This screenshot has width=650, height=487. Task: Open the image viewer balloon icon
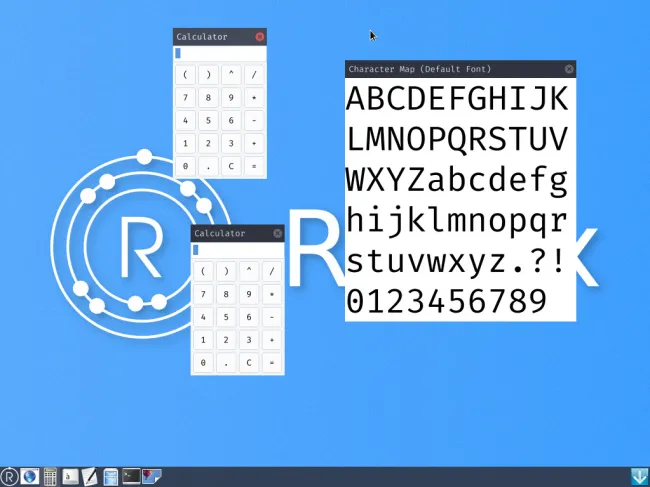[152, 476]
